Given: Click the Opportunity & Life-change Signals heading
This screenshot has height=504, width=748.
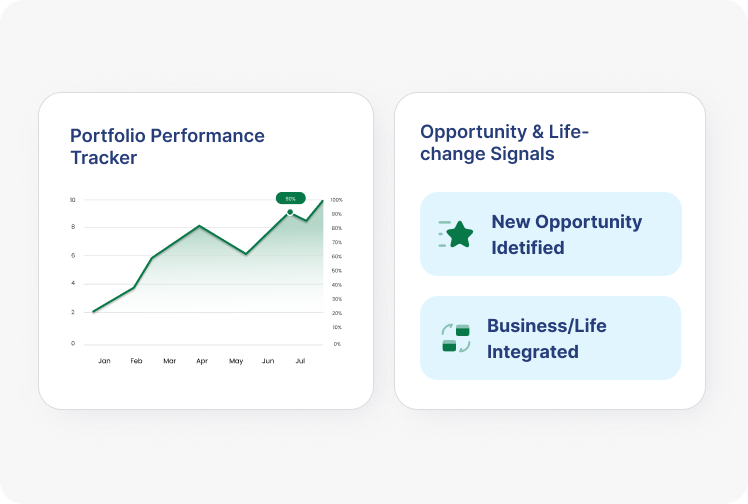Looking at the screenshot, I should click(x=504, y=143).
